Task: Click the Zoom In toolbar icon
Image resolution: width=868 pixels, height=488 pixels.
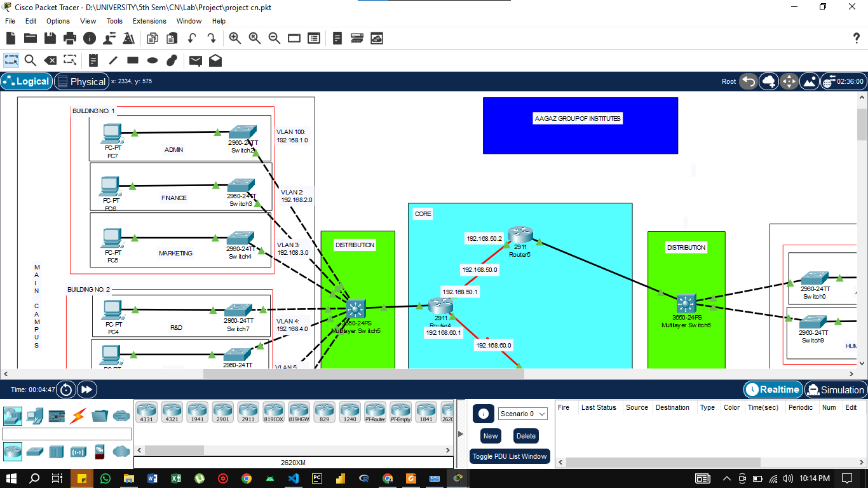Action: 234,38
